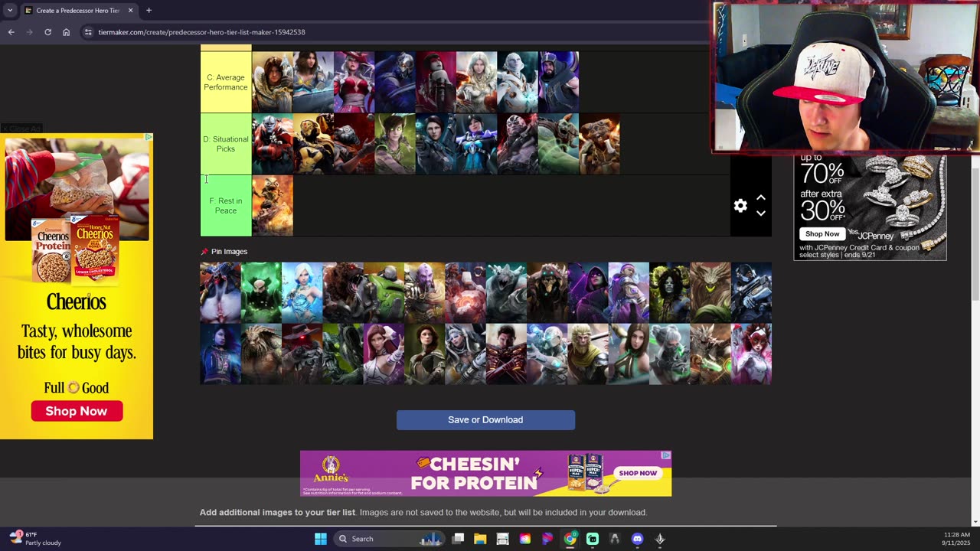Open the tier row settings gear
Screen dimensions: 980x551
tap(740, 206)
